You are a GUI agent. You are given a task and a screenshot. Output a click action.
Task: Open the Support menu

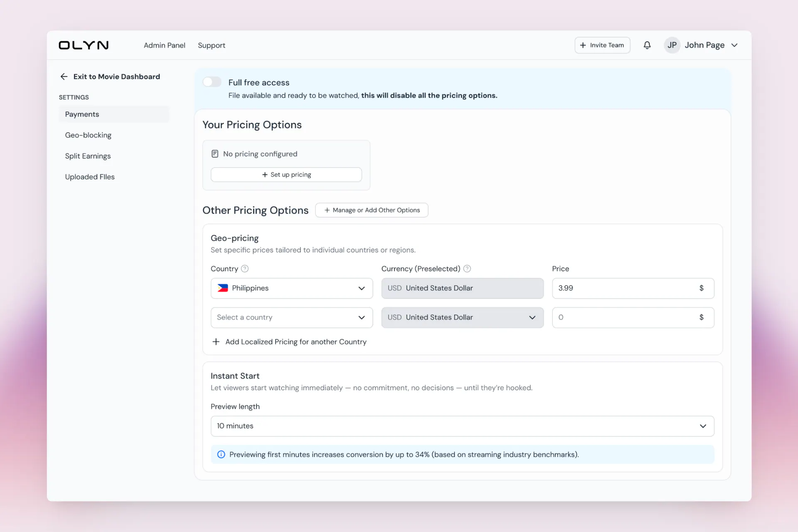point(212,45)
